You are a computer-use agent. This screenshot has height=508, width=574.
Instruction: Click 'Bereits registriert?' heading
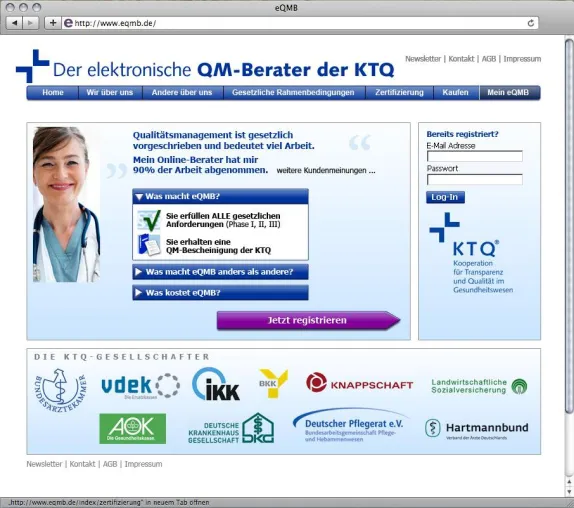point(462,134)
